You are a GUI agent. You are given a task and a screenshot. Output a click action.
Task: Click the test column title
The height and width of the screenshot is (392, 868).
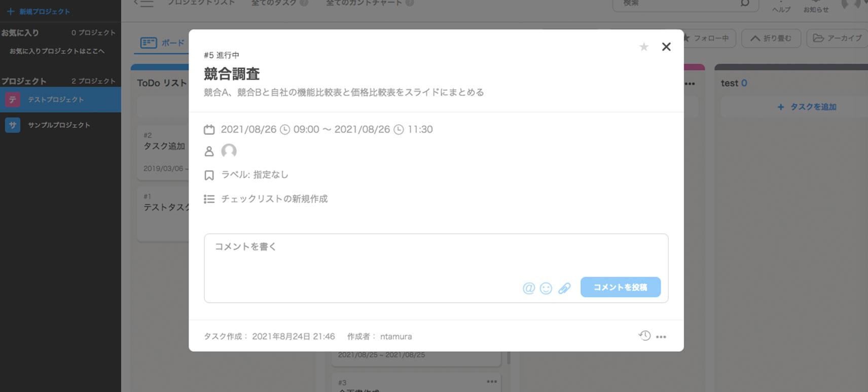coord(730,83)
